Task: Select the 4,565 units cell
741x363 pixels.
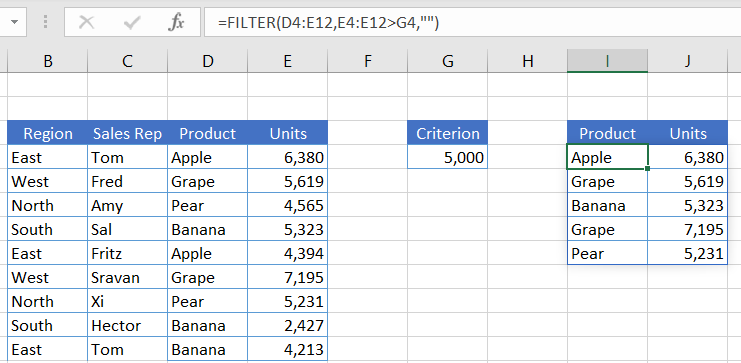Action: [287, 205]
